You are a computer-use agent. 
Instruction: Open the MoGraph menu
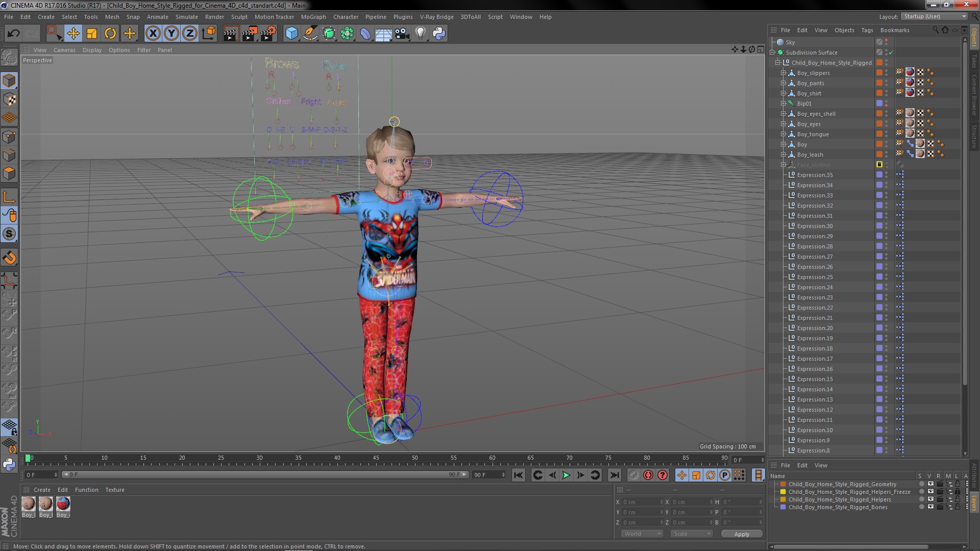tap(313, 17)
